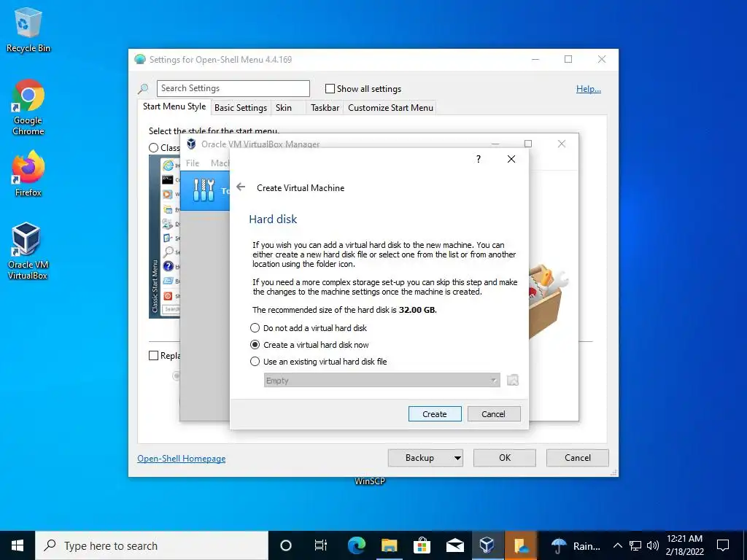Click the VirtualBox Manager title bar icon

191,144
